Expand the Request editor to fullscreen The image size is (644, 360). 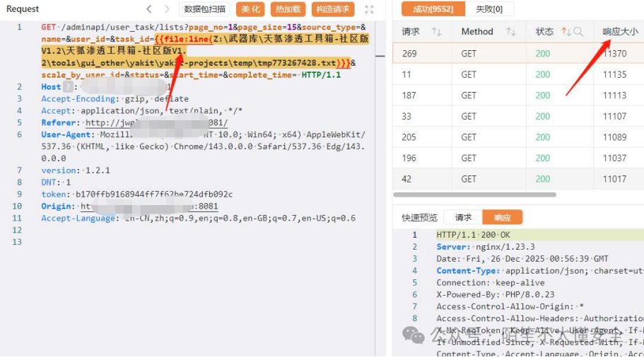pyautogui.click(x=369, y=9)
